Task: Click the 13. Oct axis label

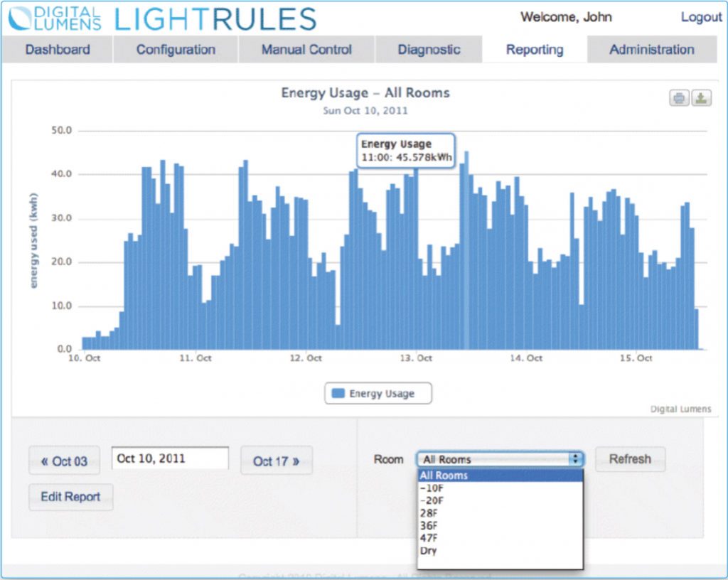Action: coord(416,358)
